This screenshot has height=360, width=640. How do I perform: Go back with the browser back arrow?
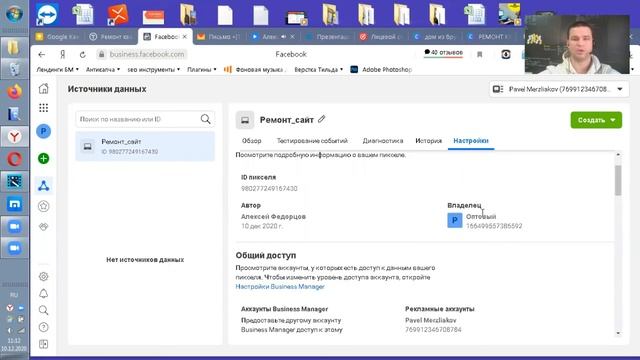42,54
